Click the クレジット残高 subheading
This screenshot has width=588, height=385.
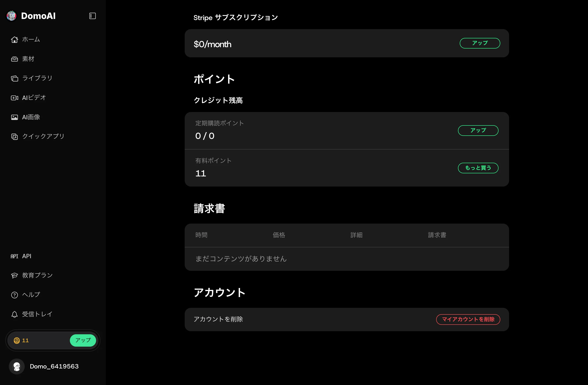[218, 100]
